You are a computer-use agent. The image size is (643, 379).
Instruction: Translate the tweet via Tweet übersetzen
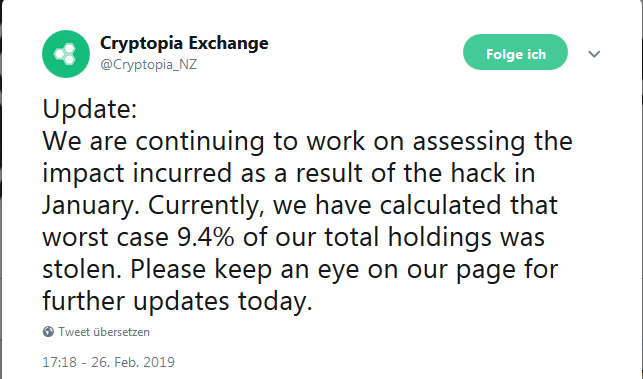[x=104, y=332]
